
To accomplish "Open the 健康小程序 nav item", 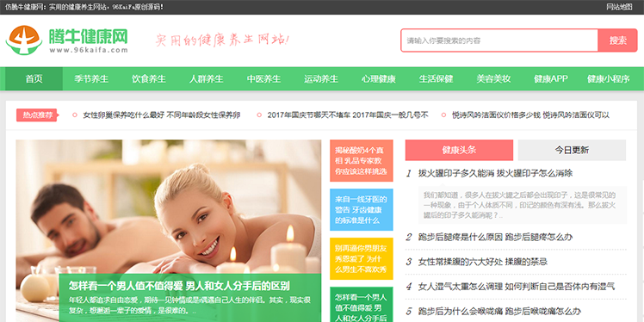I will [x=608, y=79].
